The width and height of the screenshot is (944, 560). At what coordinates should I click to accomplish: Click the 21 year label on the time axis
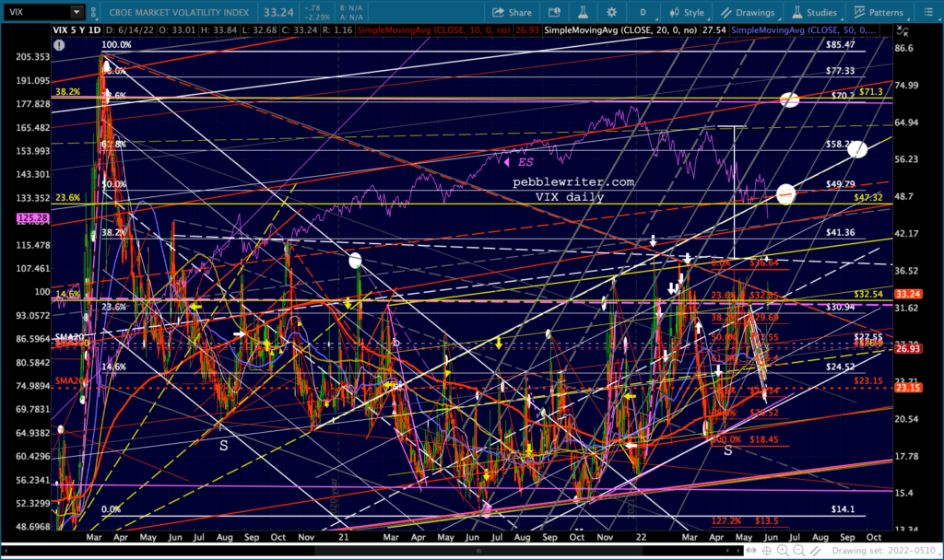coord(343,537)
